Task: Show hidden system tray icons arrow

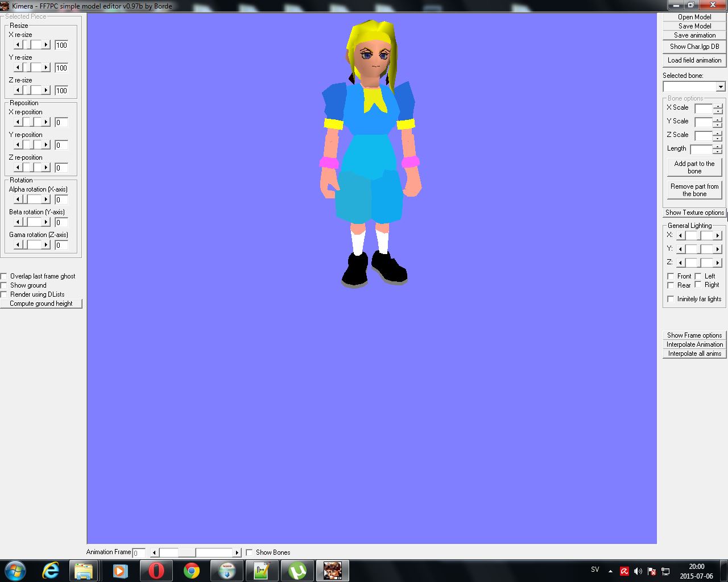Action: pos(610,571)
